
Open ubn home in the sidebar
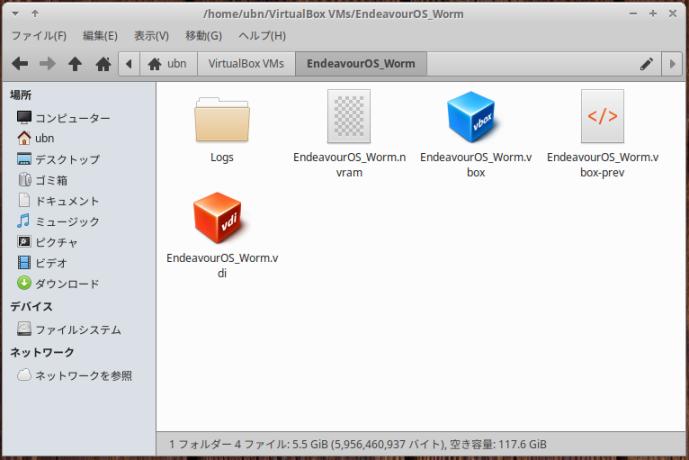click(x=36, y=138)
